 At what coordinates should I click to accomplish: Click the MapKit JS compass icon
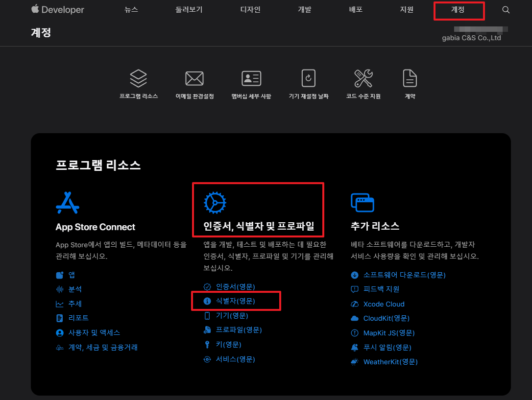click(355, 333)
